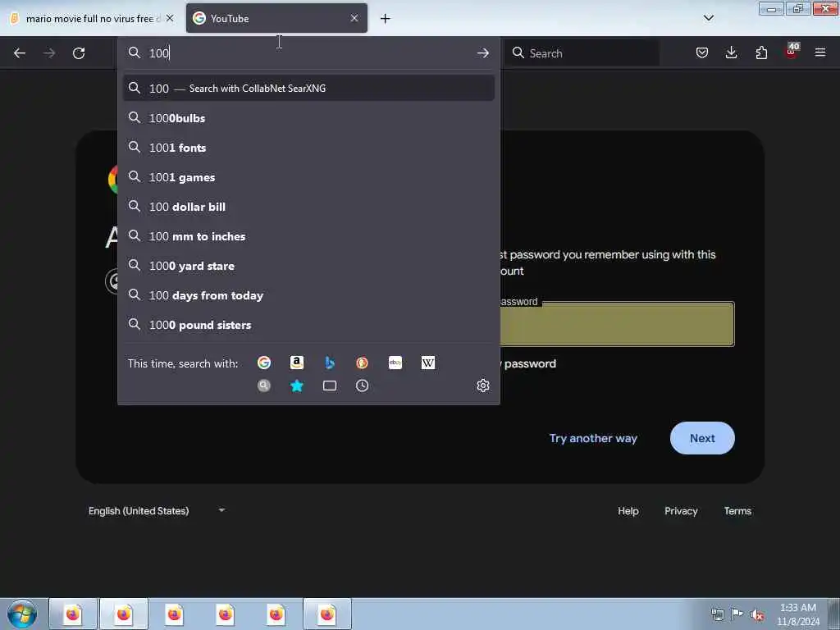Image resolution: width=840 pixels, height=630 pixels.
Task: Search this time with DuckDuckGo
Action: (x=362, y=363)
